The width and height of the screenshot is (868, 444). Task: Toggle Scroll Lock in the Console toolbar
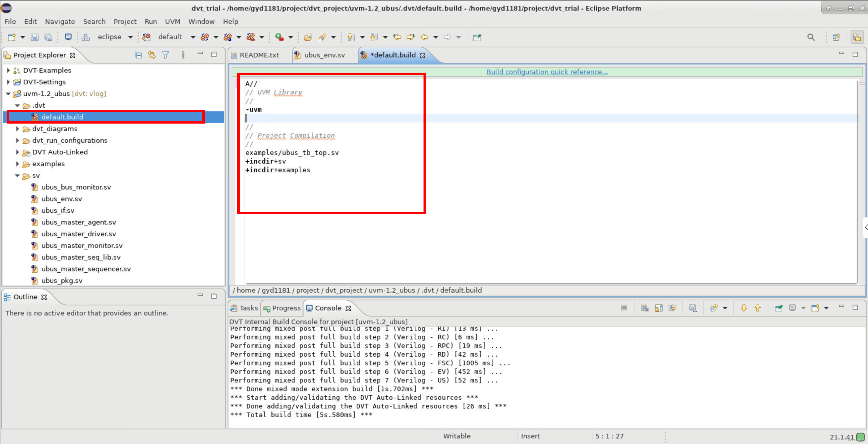click(x=659, y=308)
